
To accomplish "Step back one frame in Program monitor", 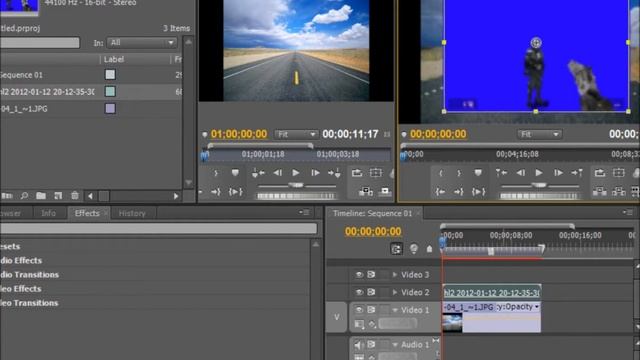I will click(x=521, y=173).
